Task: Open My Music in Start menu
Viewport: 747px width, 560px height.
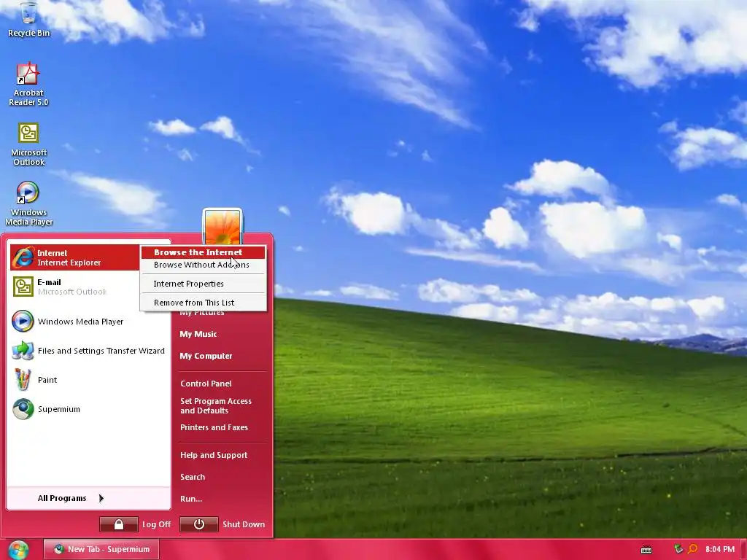Action: pyautogui.click(x=198, y=334)
